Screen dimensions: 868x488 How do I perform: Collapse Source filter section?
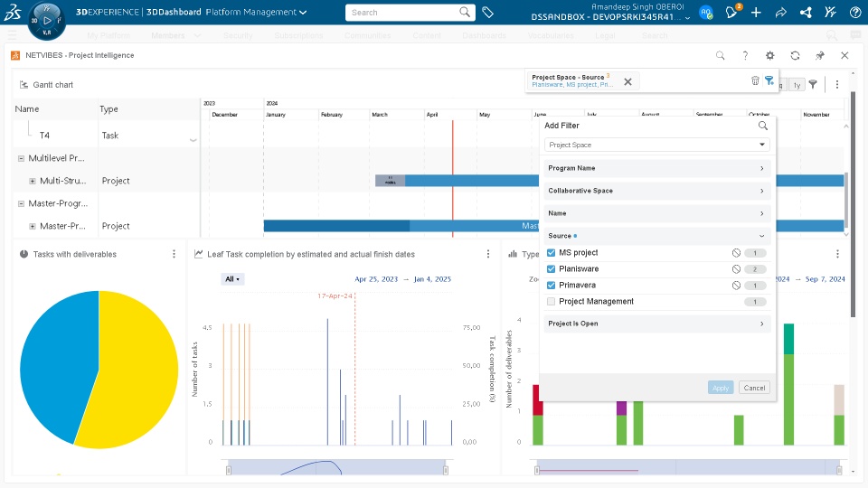pos(657,236)
